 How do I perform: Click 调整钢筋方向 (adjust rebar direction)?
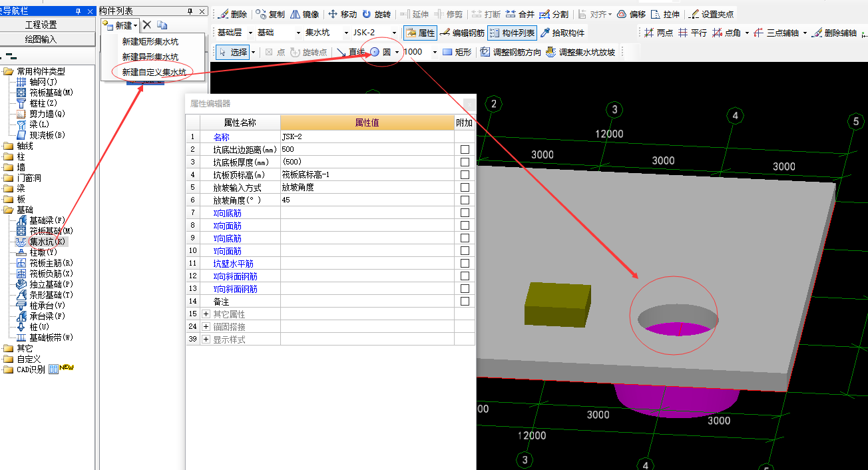511,52
